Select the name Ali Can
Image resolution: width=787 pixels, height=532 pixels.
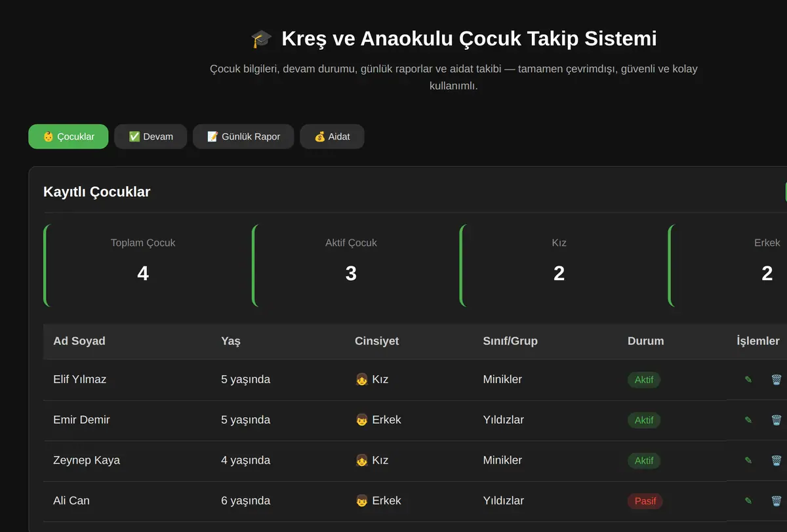[71, 501]
